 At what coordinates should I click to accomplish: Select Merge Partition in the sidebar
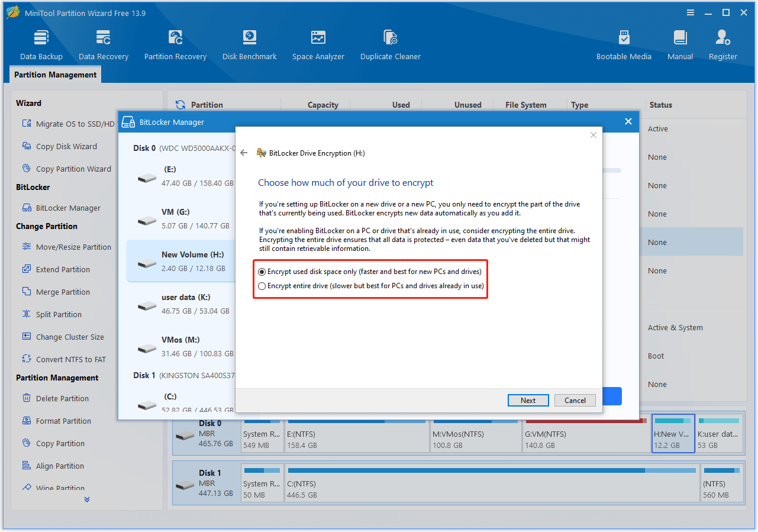(x=56, y=292)
